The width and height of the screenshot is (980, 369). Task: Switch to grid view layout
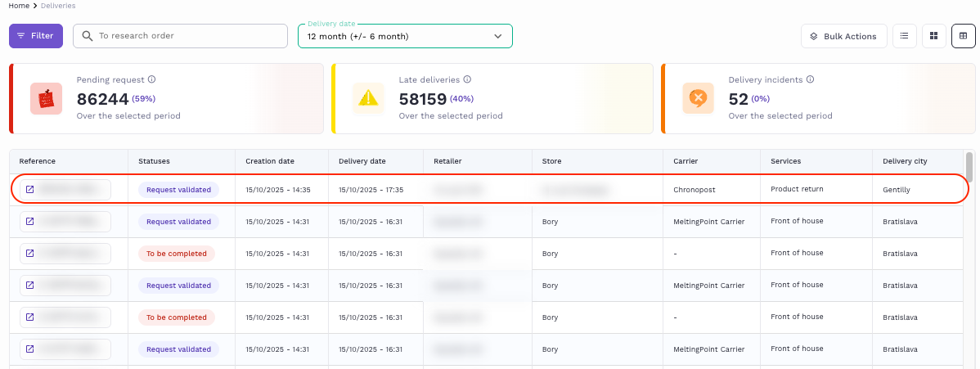933,36
